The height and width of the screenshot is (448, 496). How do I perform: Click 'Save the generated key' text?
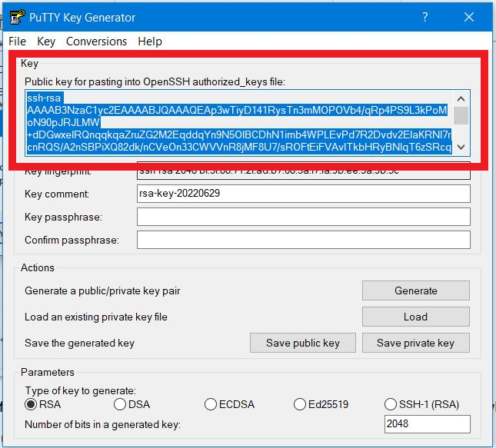[x=79, y=343]
